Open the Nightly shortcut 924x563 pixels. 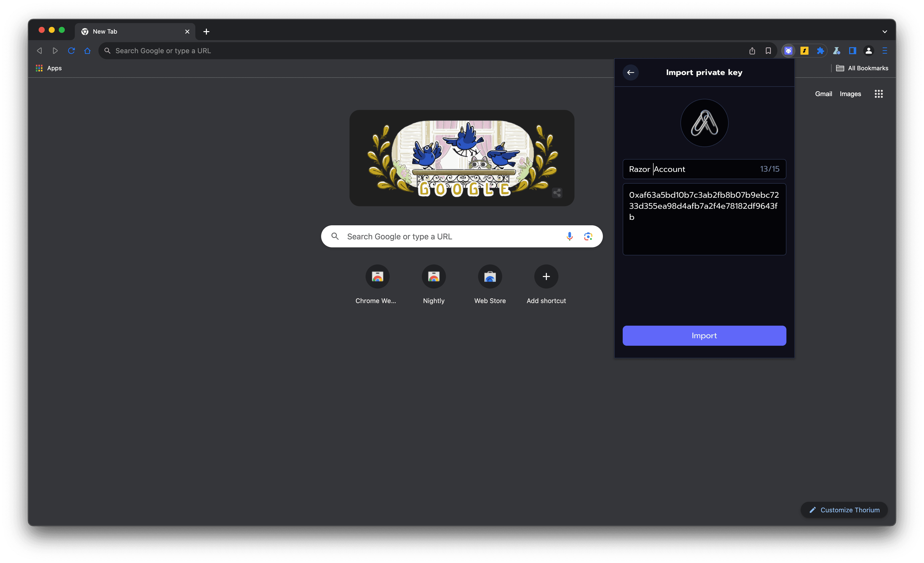coord(433,284)
